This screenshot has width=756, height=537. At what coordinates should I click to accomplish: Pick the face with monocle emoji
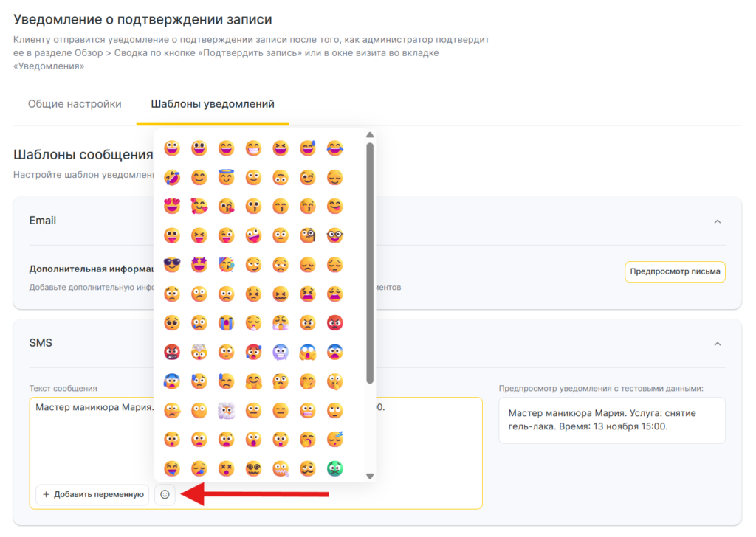(x=308, y=236)
